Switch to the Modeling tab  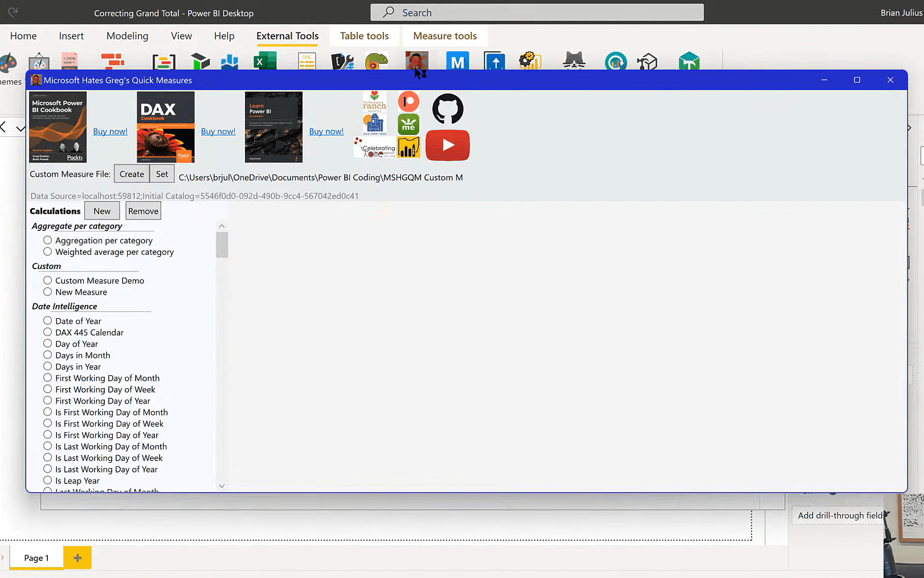pyautogui.click(x=127, y=36)
